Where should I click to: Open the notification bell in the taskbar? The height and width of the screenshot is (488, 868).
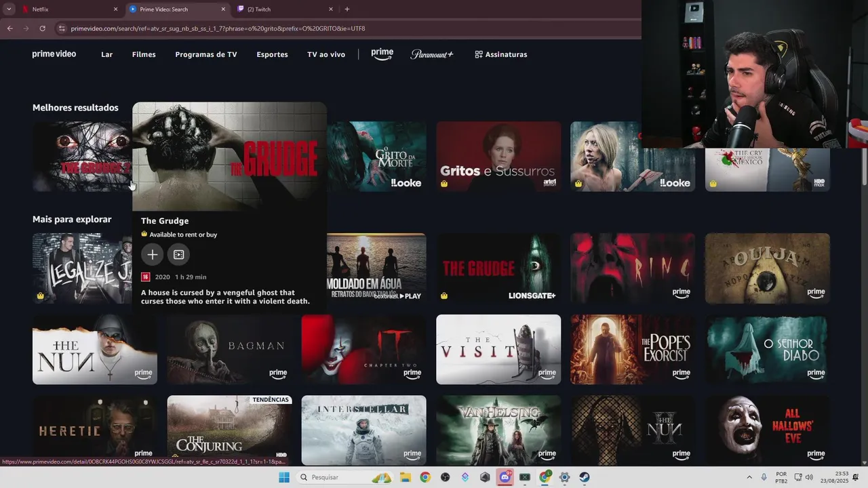pyautogui.click(x=856, y=477)
